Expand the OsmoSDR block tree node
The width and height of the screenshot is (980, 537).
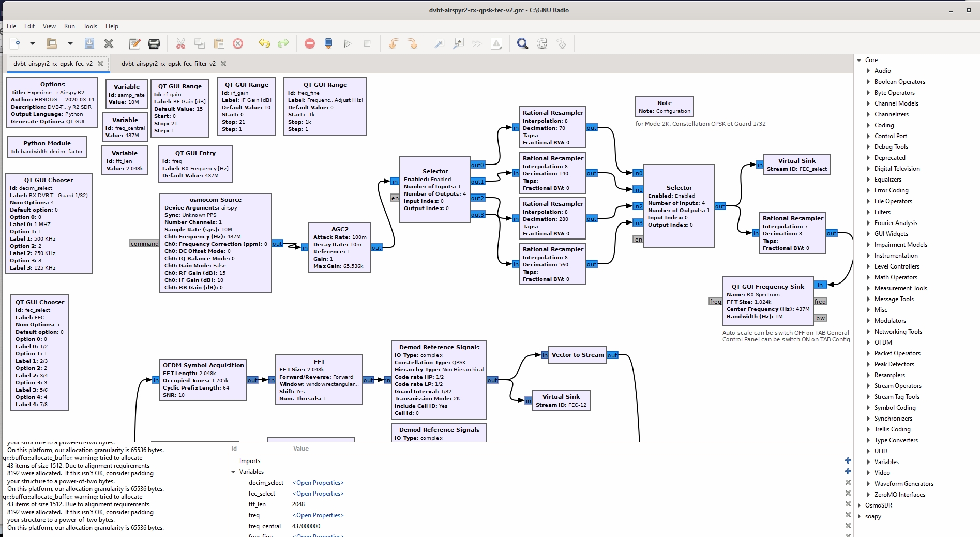(x=860, y=505)
